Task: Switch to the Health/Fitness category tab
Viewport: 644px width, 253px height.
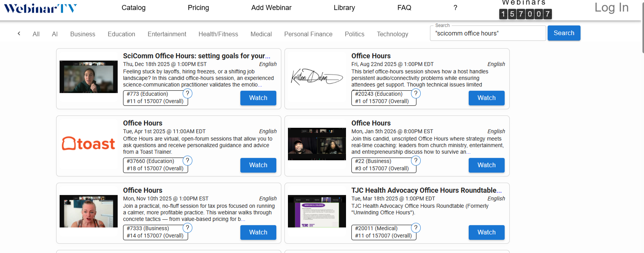Action: [x=218, y=34]
